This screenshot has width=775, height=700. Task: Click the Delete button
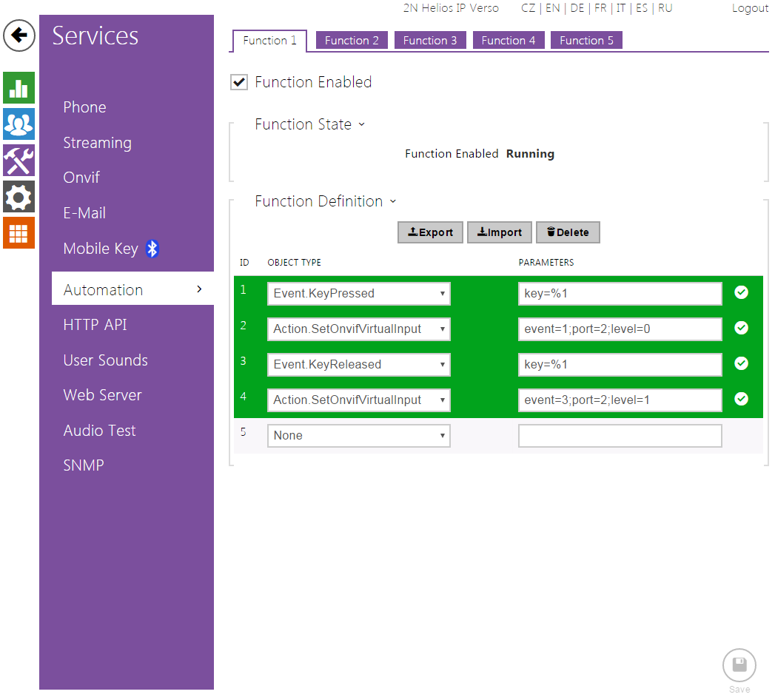click(x=568, y=232)
